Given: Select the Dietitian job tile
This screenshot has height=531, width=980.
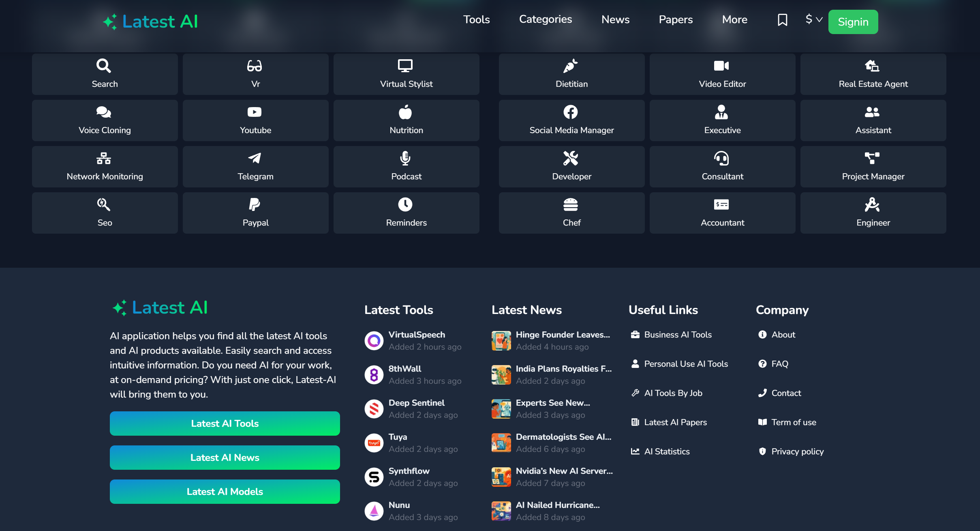Looking at the screenshot, I should point(571,74).
